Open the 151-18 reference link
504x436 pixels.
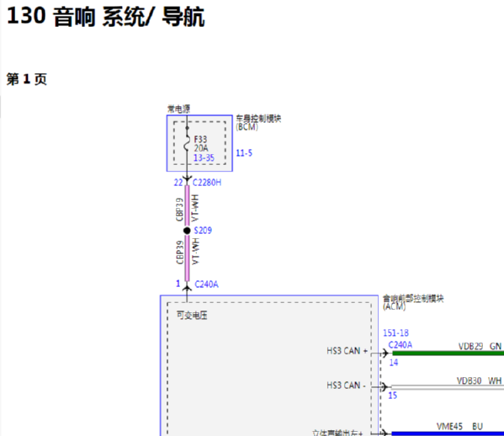click(x=395, y=332)
